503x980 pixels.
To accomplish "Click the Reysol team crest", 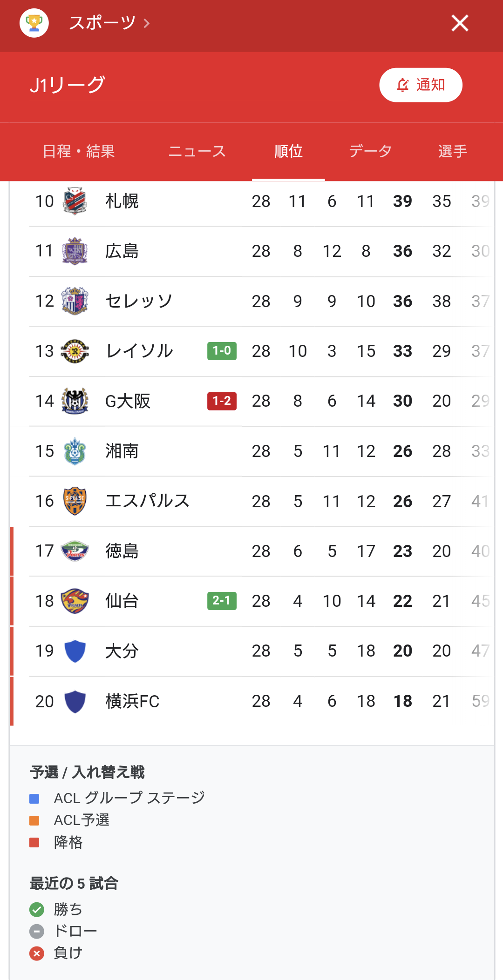I will point(75,351).
